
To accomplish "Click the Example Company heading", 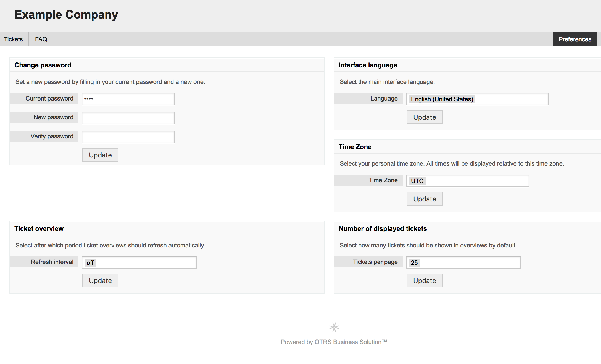I will point(66,14).
